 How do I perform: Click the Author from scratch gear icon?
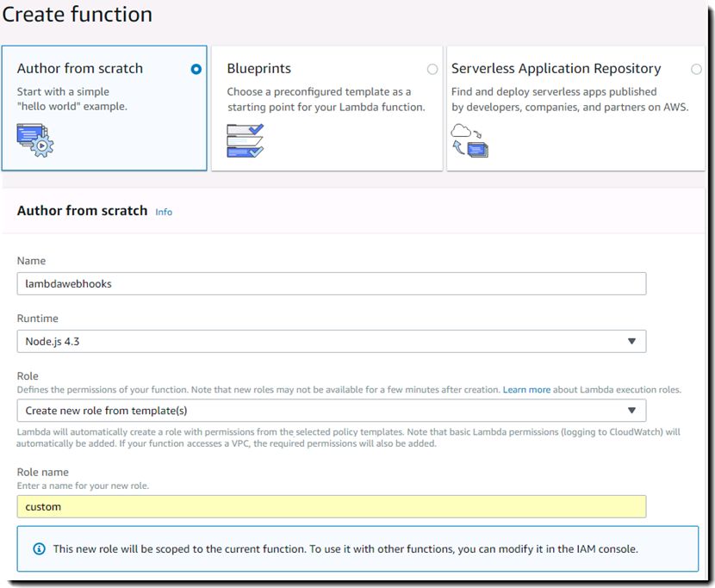pyautogui.click(x=35, y=140)
